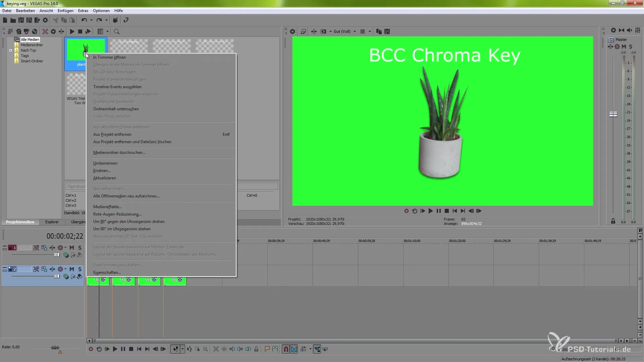Adjust track 2 level slider
Viewport: 644px width, 362px height.
57,277
